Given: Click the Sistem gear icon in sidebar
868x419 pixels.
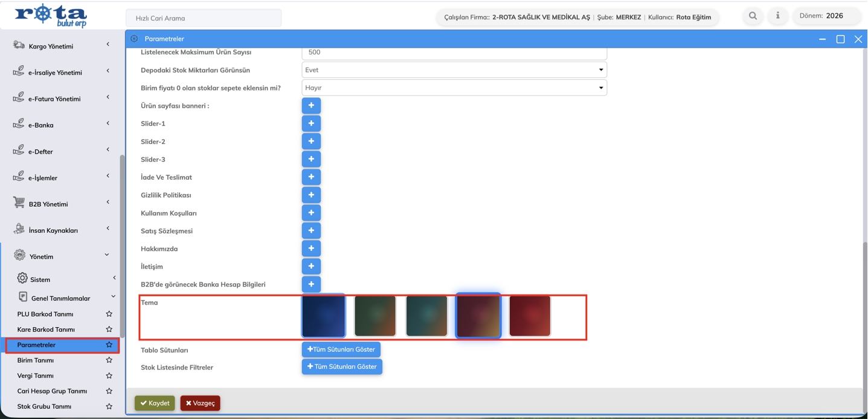Looking at the screenshot, I should [22, 279].
